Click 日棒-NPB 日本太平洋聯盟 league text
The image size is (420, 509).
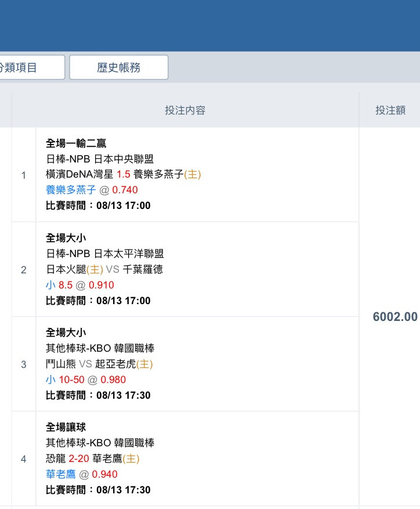(x=105, y=254)
